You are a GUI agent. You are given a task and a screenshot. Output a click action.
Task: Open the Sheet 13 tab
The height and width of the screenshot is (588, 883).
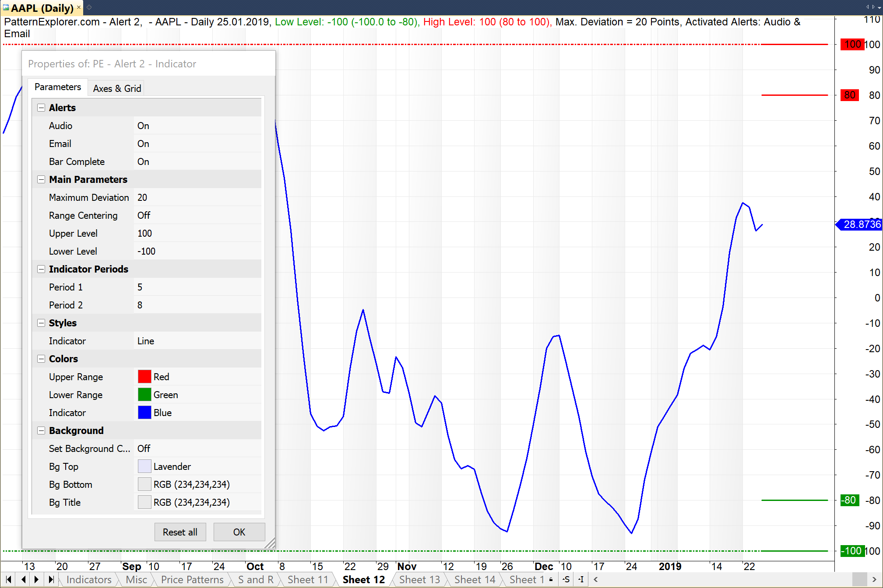(x=419, y=580)
